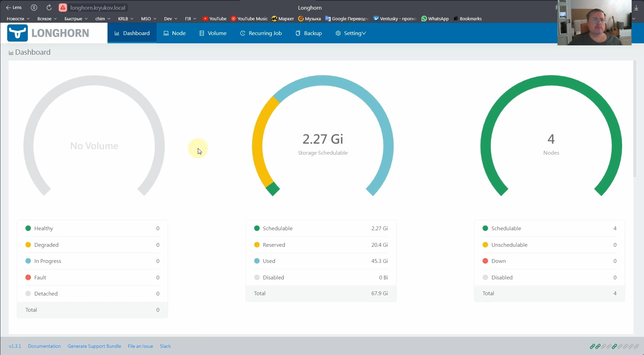Open the Dev bookmarks folder
Image resolution: width=644 pixels, height=355 pixels.
[171, 19]
